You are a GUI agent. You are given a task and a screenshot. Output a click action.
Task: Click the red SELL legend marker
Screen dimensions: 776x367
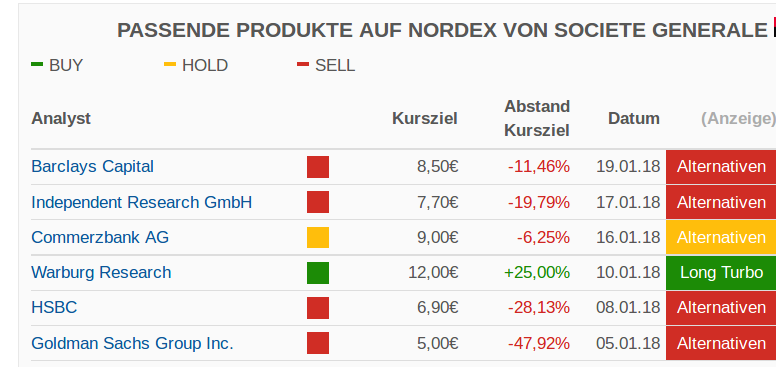(x=303, y=64)
